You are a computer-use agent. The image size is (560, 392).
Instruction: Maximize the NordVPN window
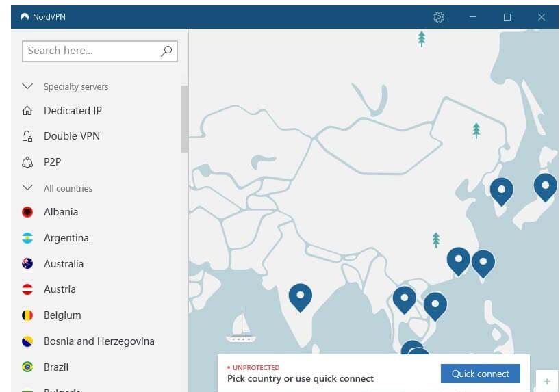coord(507,17)
